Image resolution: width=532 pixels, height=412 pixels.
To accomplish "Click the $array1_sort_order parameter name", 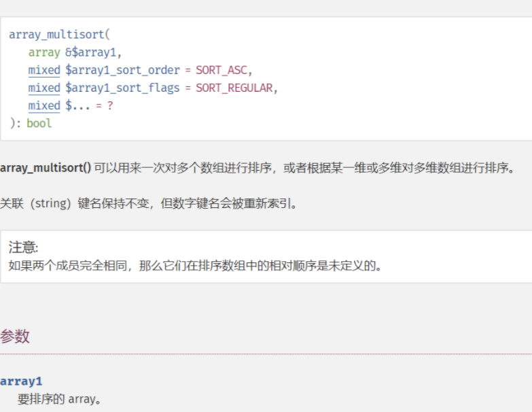I will point(122,70).
